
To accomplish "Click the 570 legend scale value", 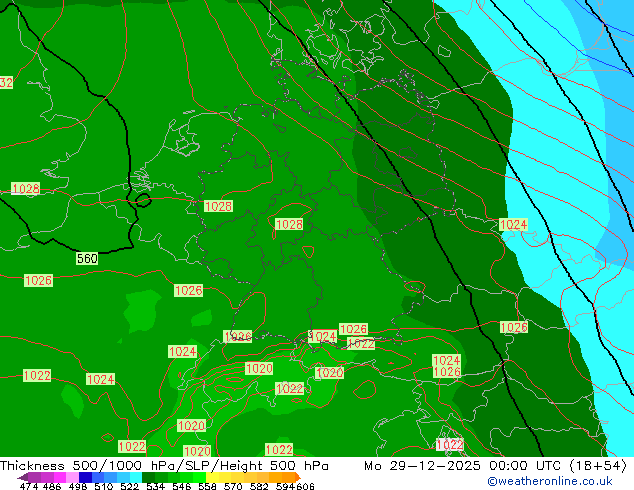I will pos(233,486).
